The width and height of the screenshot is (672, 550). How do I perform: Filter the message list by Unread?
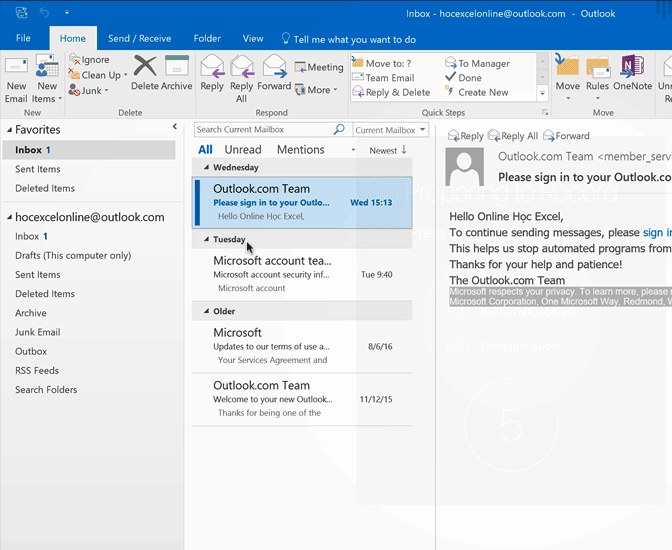coord(243,150)
